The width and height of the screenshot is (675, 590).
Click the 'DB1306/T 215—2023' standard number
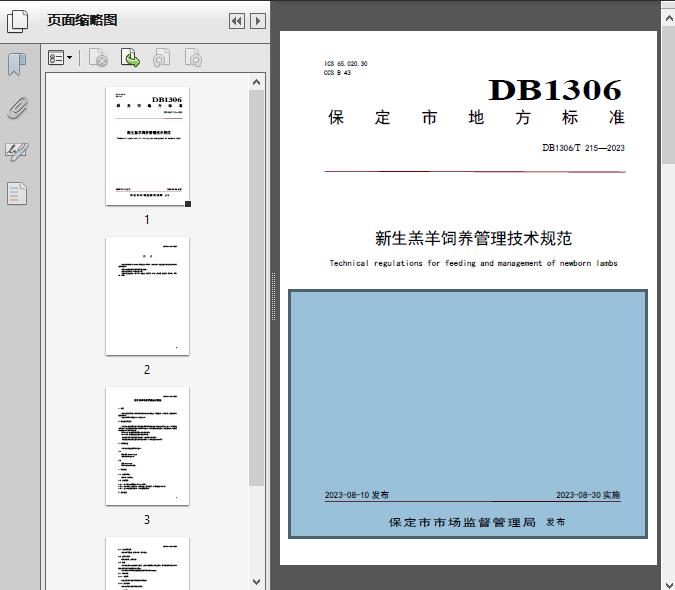(583, 148)
